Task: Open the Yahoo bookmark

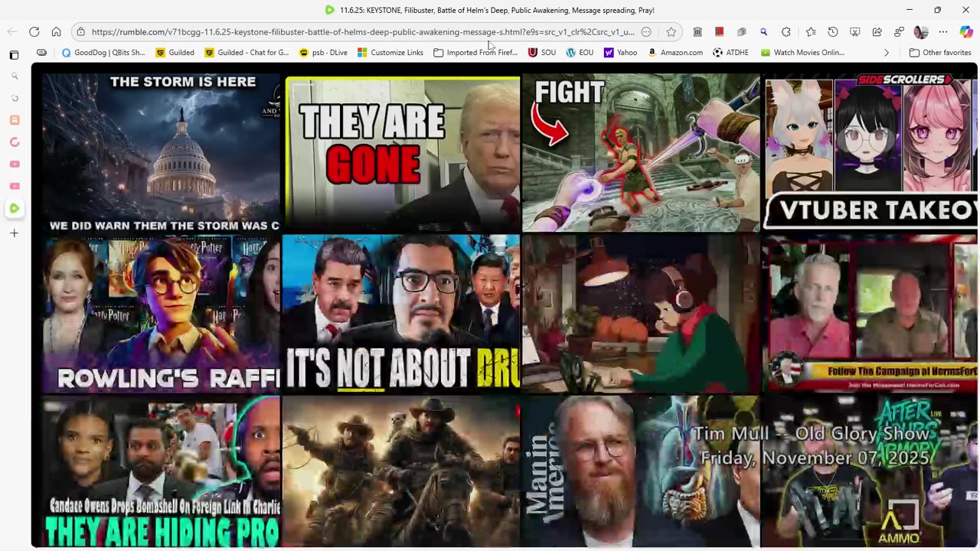Action: coord(621,53)
